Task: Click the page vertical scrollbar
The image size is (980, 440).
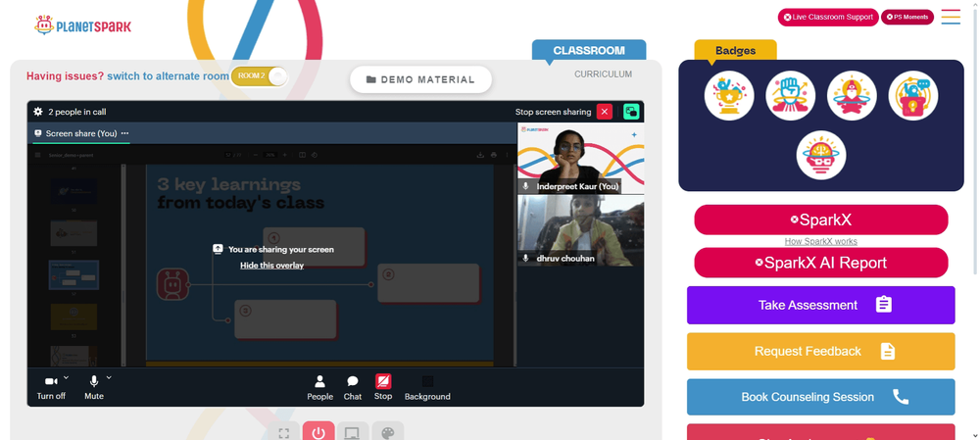Action: [x=976, y=141]
